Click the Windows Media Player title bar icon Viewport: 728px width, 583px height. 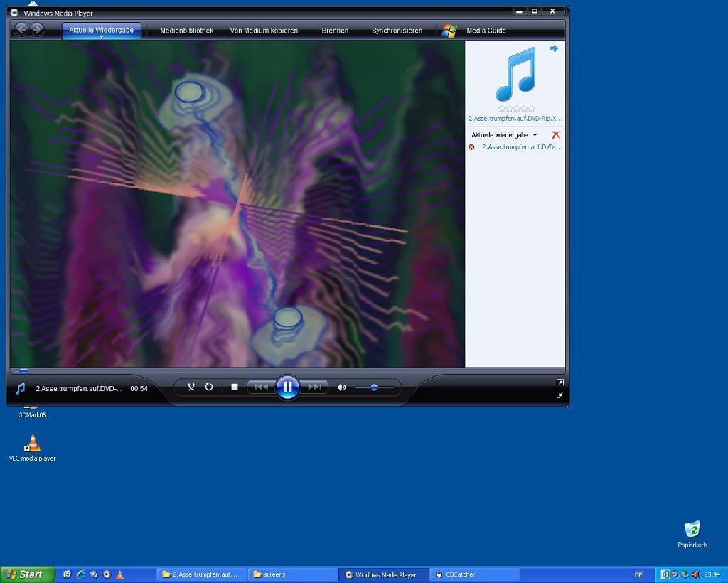tap(14, 13)
